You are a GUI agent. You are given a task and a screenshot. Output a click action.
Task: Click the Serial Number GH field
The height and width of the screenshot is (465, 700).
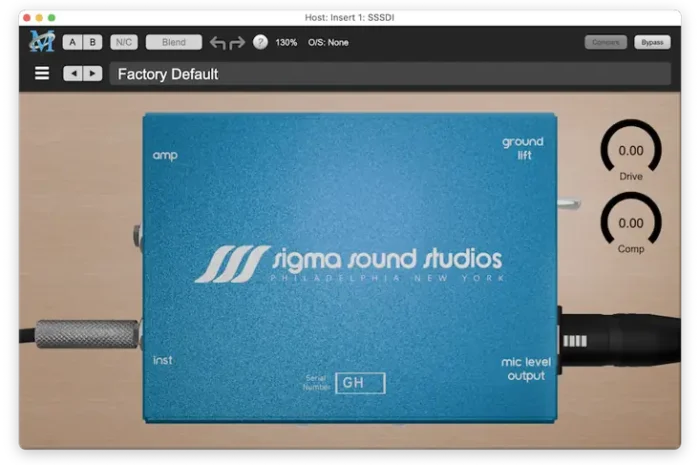[x=360, y=382]
